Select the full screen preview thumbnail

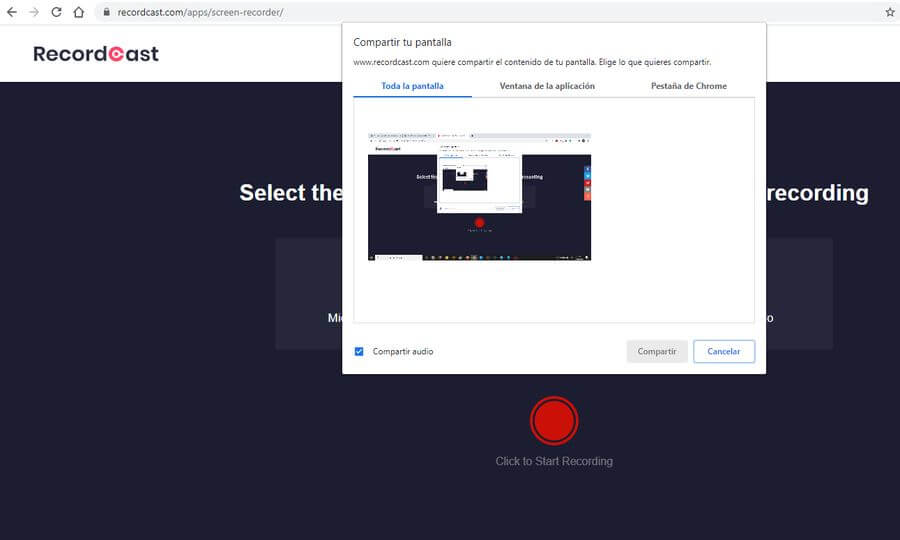pyautogui.click(x=479, y=197)
